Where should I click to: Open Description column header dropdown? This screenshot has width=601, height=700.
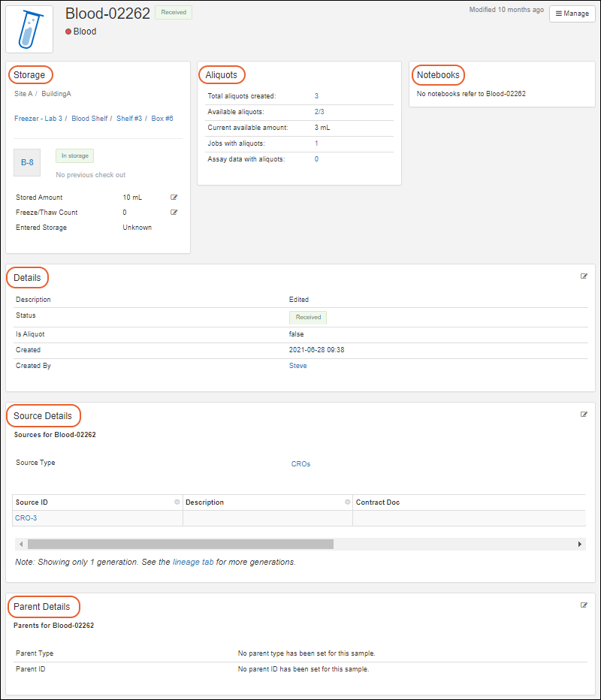pos(347,502)
